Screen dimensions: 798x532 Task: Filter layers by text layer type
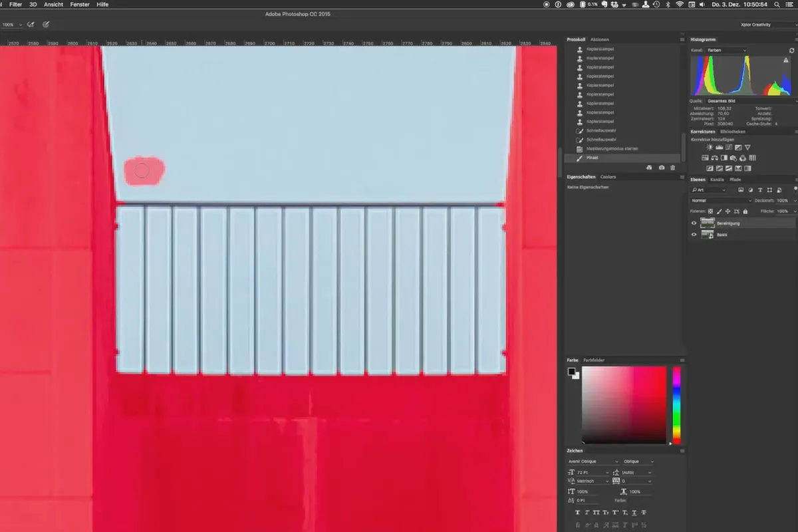(x=761, y=190)
